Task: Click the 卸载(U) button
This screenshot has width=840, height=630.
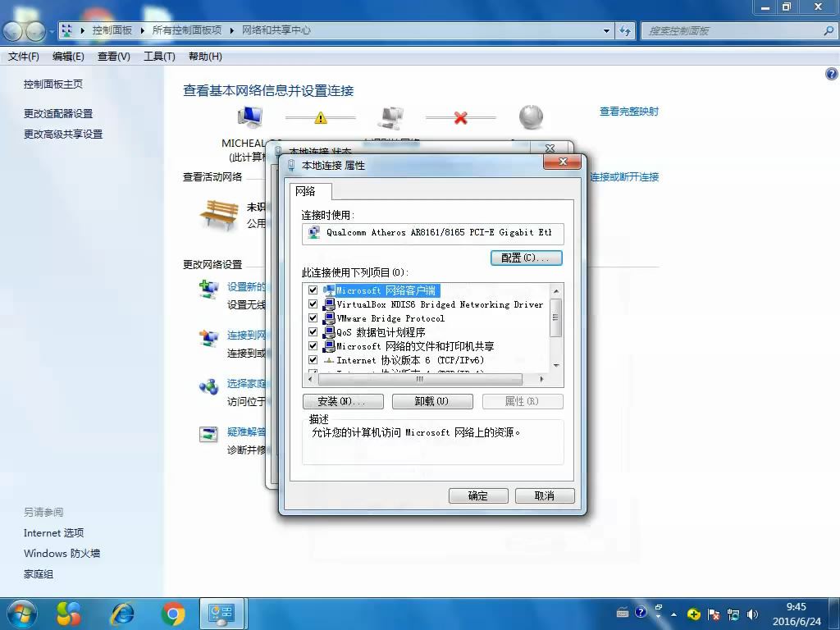Action: point(432,401)
